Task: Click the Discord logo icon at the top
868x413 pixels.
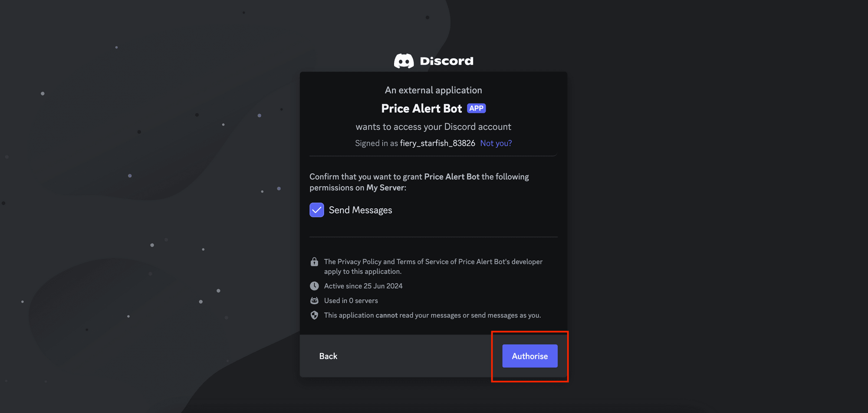Action: [x=405, y=61]
